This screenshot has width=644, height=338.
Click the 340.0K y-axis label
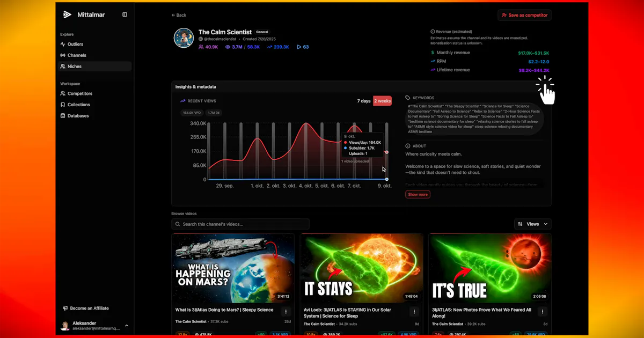click(x=198, y=123)
